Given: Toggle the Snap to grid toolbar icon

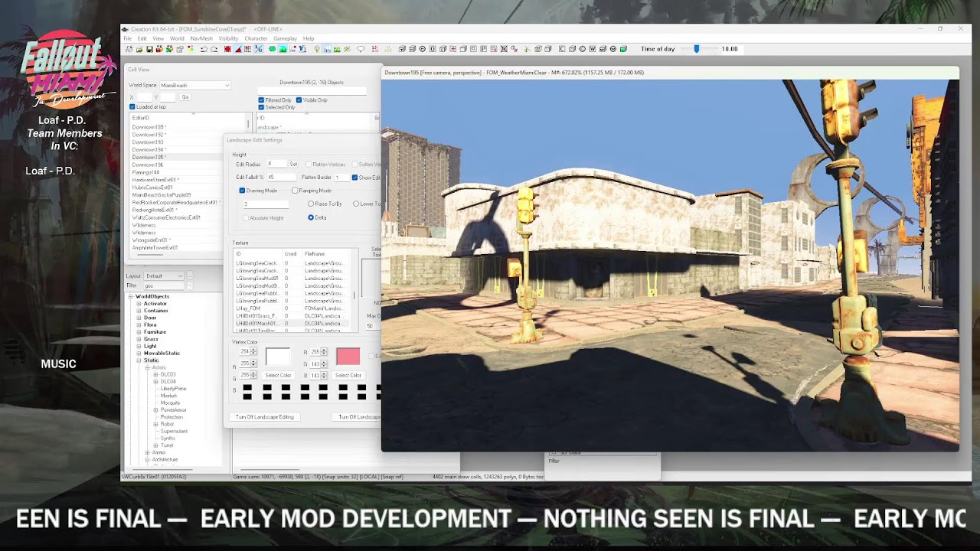Looking at the screenshot, I should click(238, 49).
